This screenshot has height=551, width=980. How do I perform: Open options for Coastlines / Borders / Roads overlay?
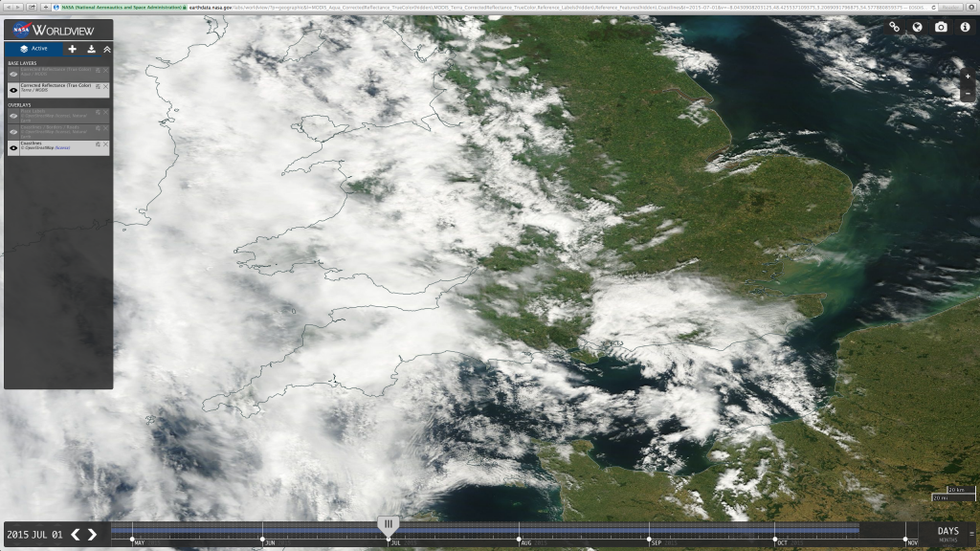(99, 129)
